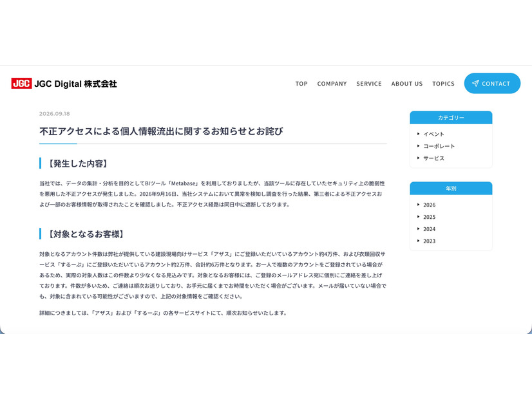Select the サービス category

433,158
